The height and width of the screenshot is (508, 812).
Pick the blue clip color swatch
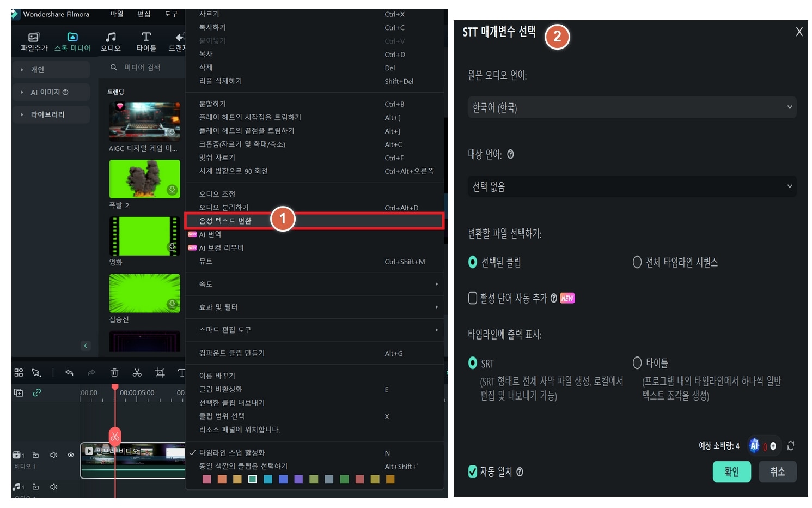pyautogui.click(x=283, y=479)
